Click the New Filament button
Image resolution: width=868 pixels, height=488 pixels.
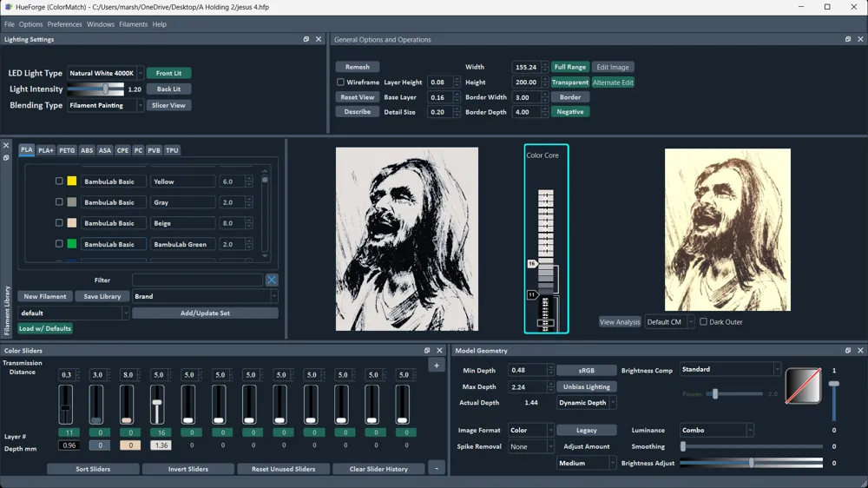tap(45, 296)
